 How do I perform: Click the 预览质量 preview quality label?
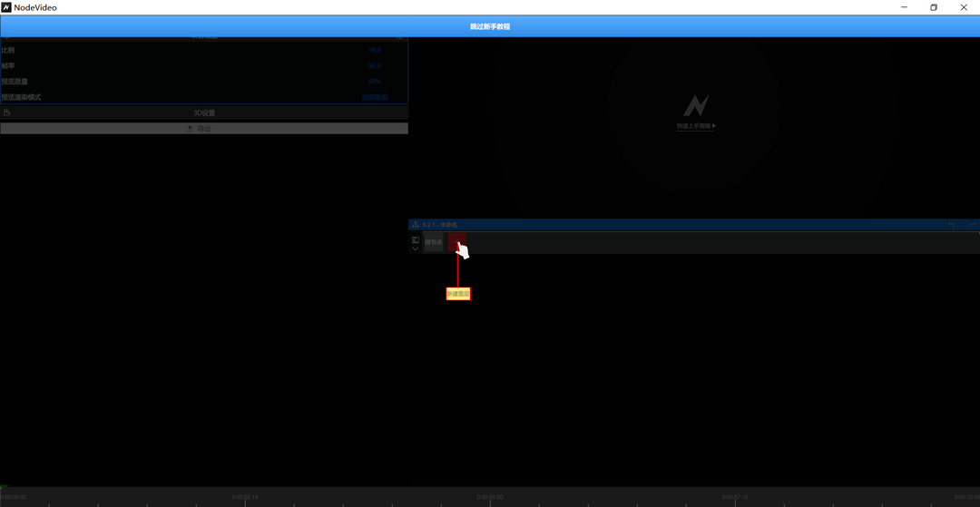[15, 82]
